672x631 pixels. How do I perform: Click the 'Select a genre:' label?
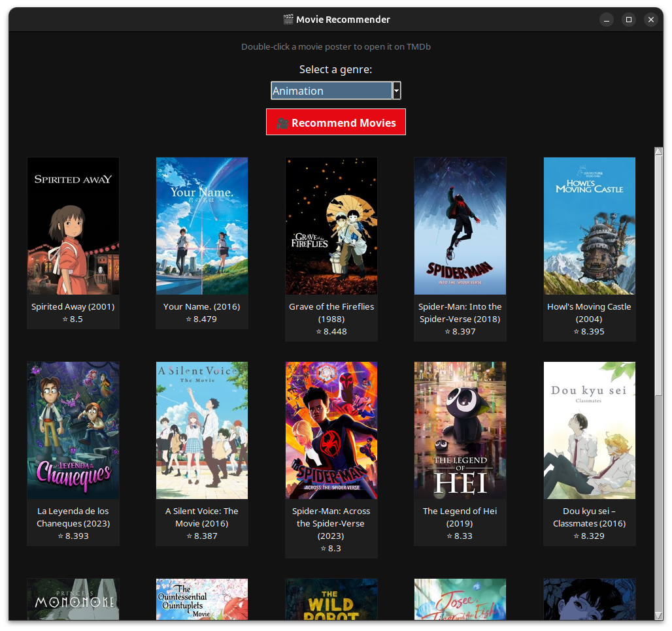335,69
